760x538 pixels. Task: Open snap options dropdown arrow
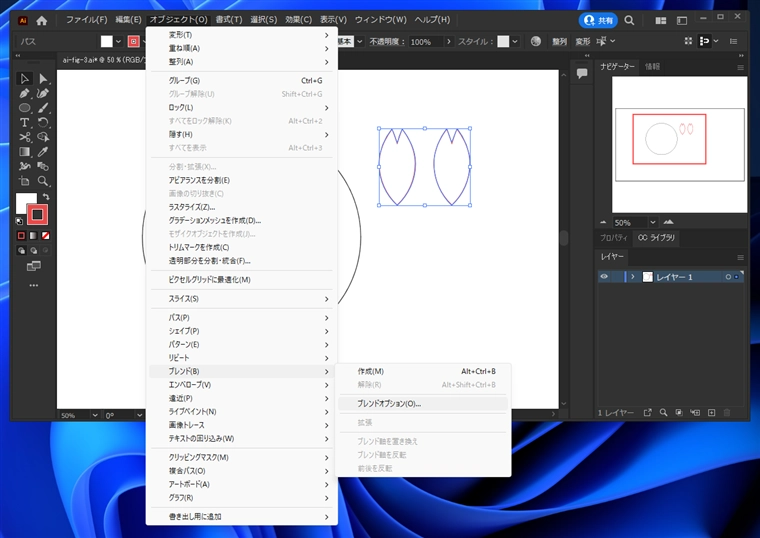[x=716, y=41]
